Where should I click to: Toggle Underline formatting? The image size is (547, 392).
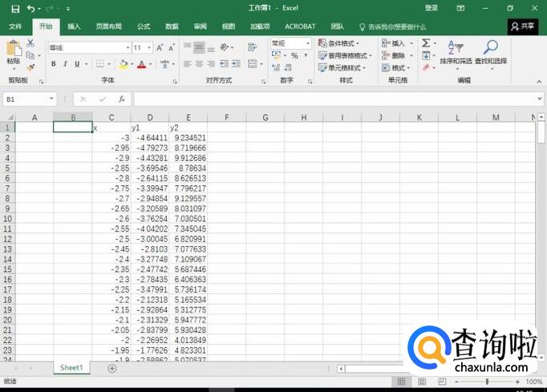(x=77, y=64)
